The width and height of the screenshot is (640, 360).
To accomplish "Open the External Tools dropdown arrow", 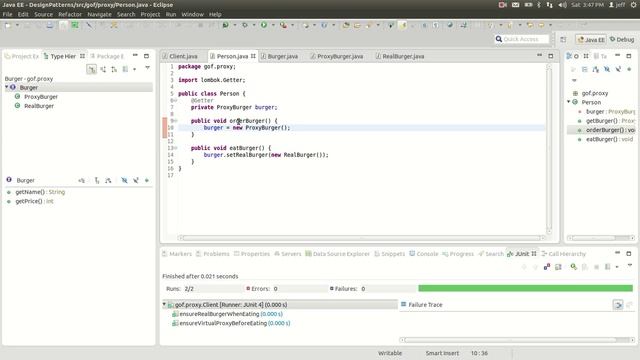I will 292,25.
